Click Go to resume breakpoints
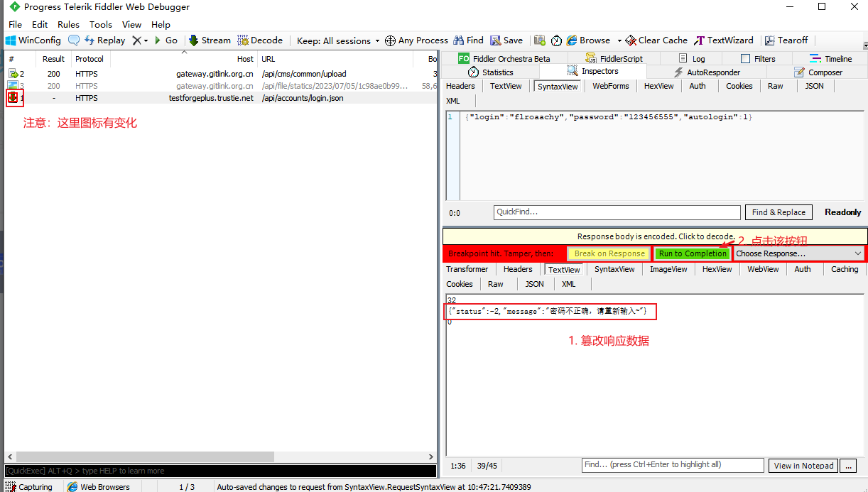The width and height of the screenshot is (868, 492). click(166, 40)
